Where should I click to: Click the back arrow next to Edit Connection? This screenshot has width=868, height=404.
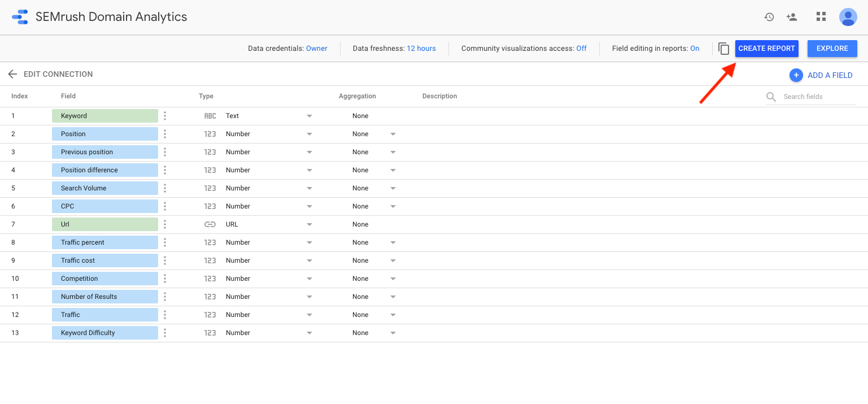coord(12,74)
